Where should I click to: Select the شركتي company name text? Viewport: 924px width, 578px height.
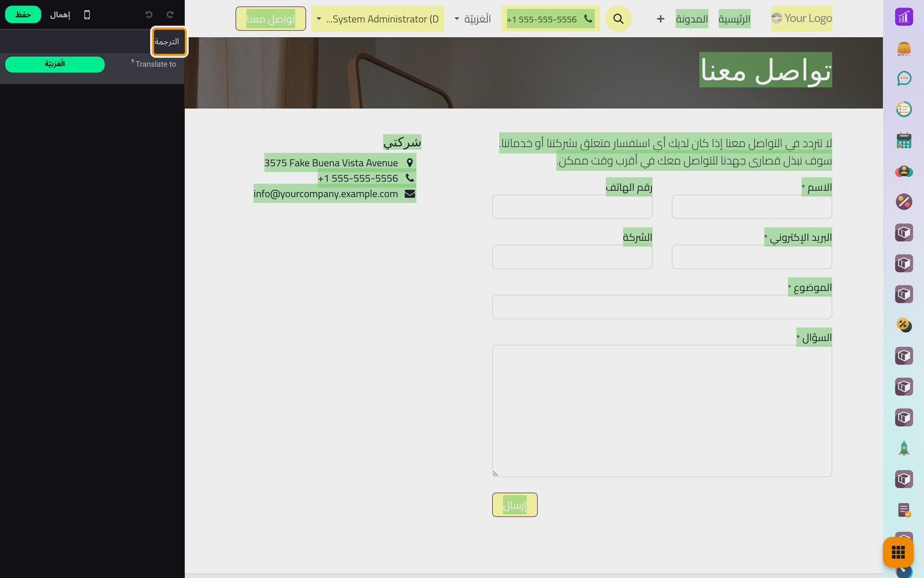pos(402,142)
